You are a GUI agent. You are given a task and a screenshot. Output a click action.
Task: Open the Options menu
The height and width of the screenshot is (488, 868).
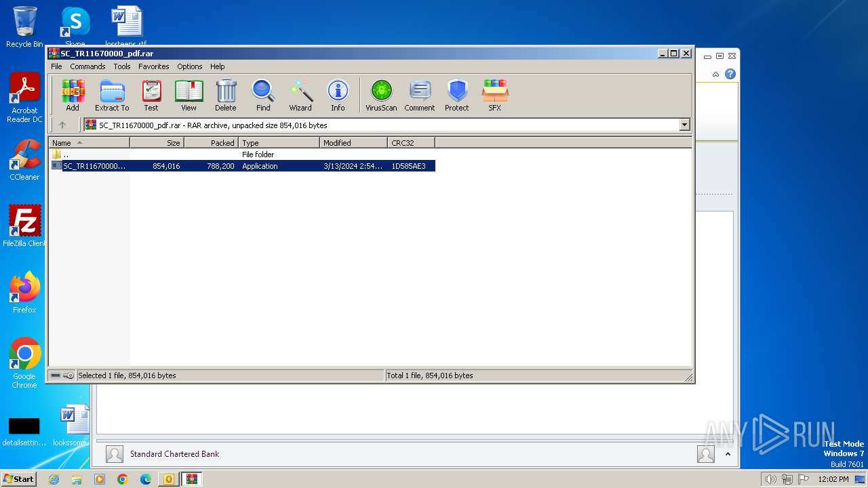click(x=190, y=66)
